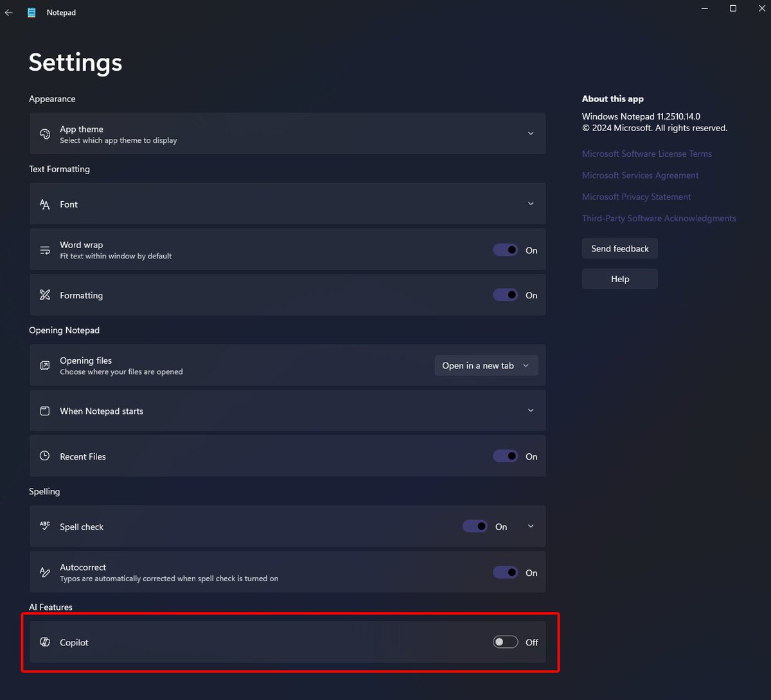Click the Help button
Viewport: 771px width, 700px height.
[620, 279]
